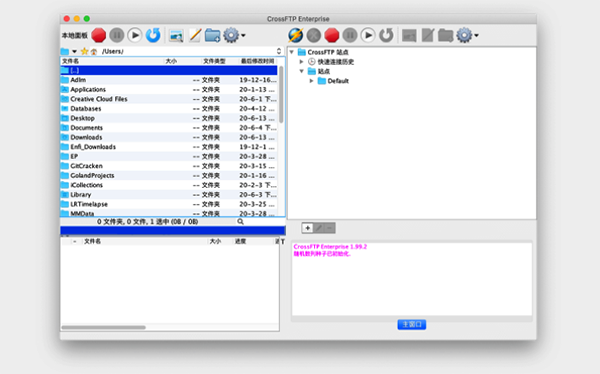Click the pause icon in local panel toolbar
This screenshot has height=374, width=600.
tap(117, 35)
